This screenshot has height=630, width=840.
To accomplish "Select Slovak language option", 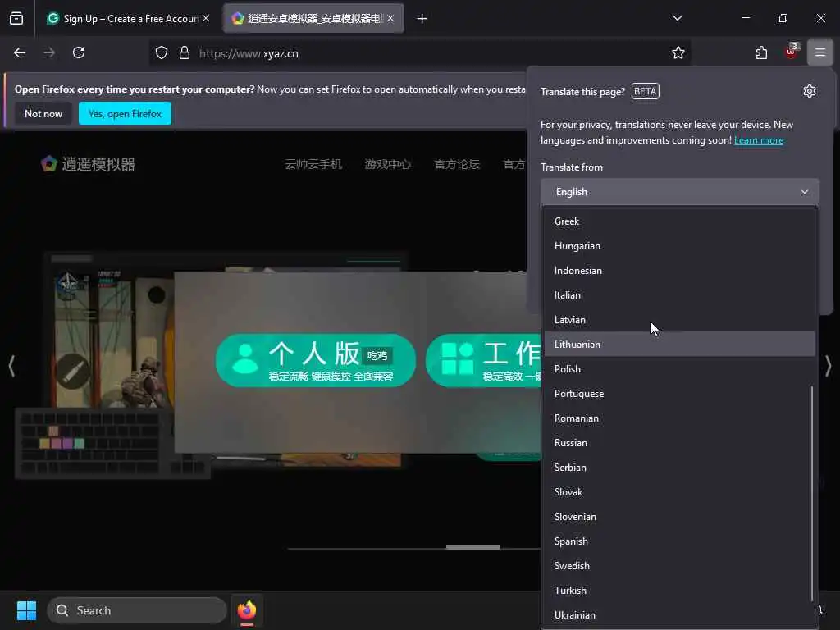I will 680,492.
